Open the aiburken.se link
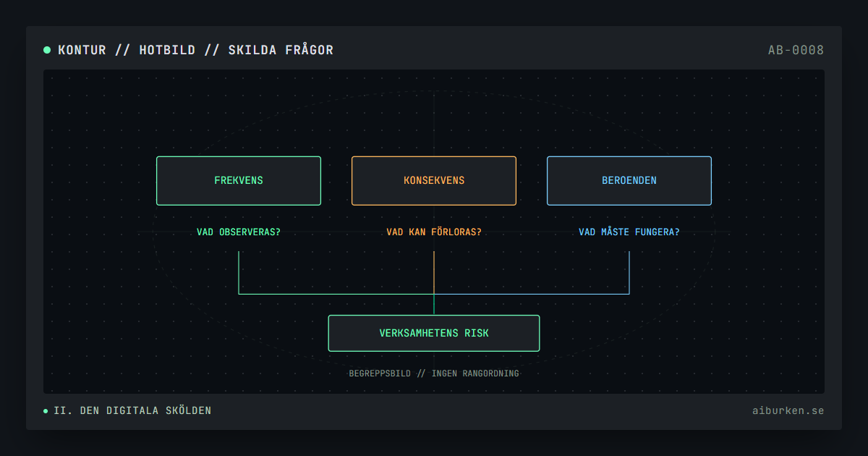 tap(788, 410)
